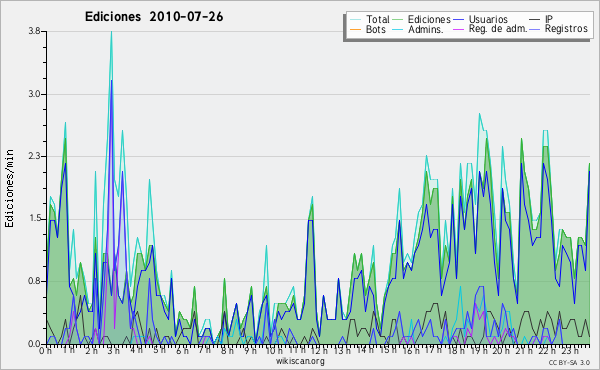Click the Reg. de adm. legend entry
Image resolution: width=600 pixels, height=370 pixels.
pyautogui.click(x=490, y=29)
